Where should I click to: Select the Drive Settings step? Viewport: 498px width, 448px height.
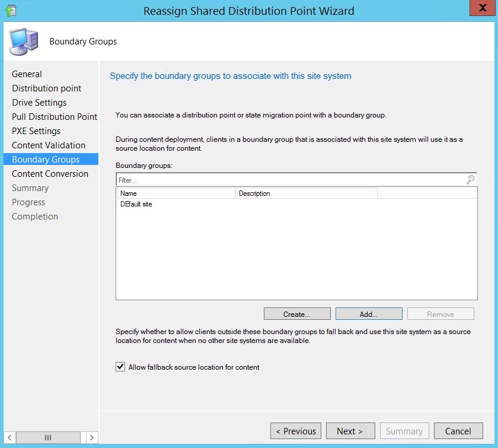(x=38, y=102)
